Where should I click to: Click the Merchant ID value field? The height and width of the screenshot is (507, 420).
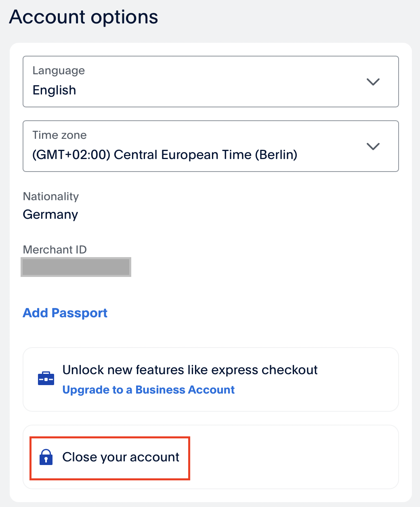(x=76, y=267)
